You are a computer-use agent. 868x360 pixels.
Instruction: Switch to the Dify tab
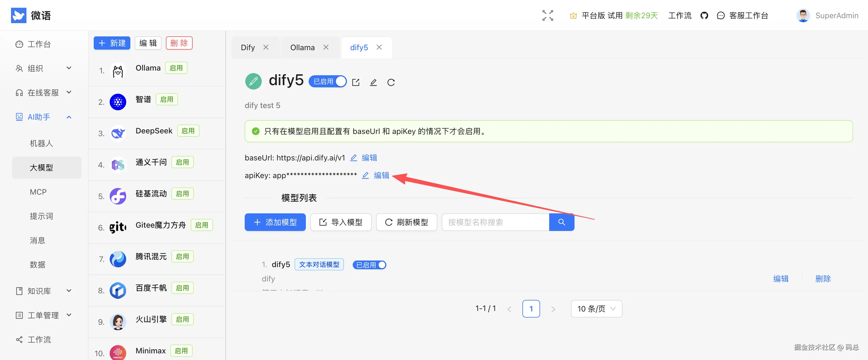[248, 47]
